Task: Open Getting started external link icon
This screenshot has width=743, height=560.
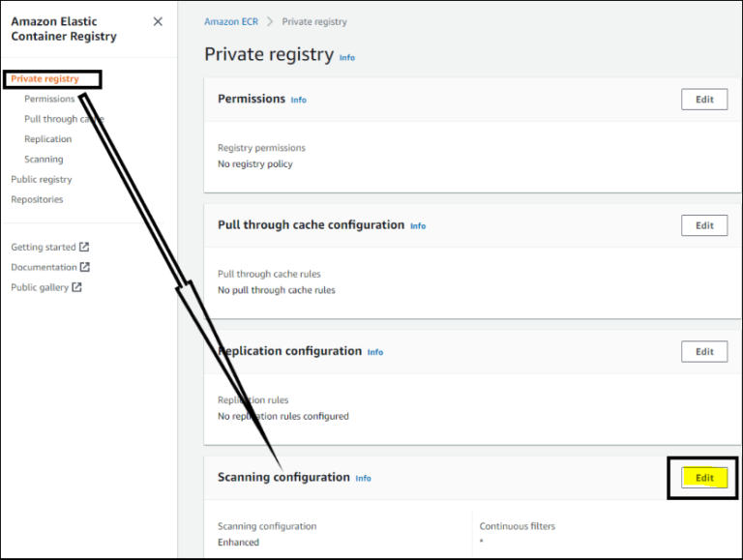Action: tap(84, 247)
